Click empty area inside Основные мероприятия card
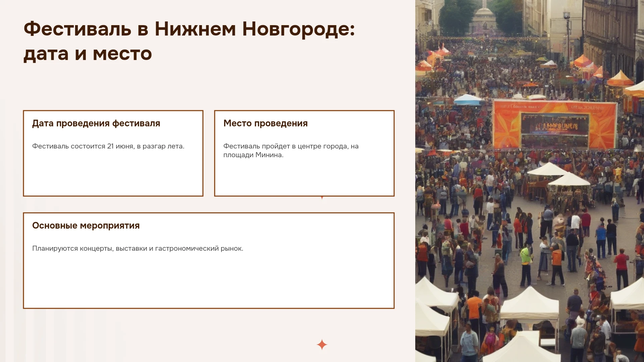This screenshot has height=362, width=644. click(209, 282)
